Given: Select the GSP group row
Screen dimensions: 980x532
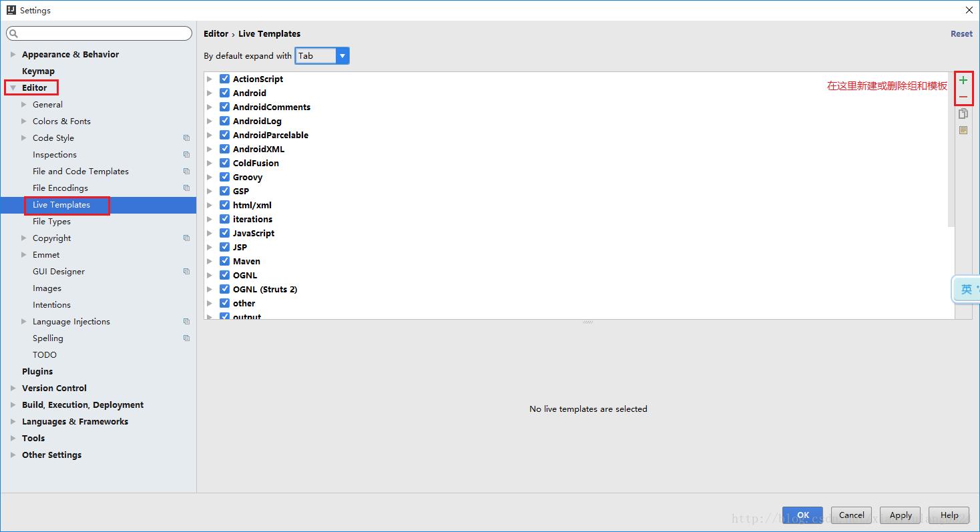Looking at the screenshot, I should click(241, 191).
